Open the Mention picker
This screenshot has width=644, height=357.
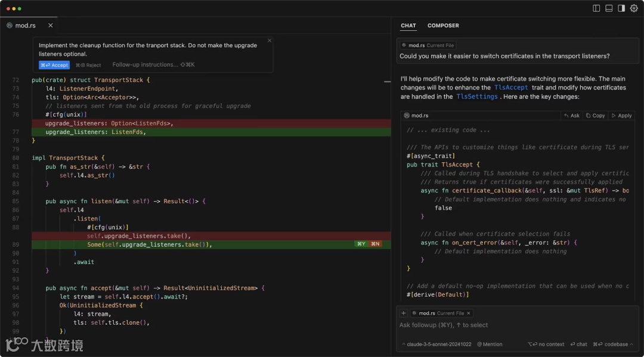coord(490,344)
